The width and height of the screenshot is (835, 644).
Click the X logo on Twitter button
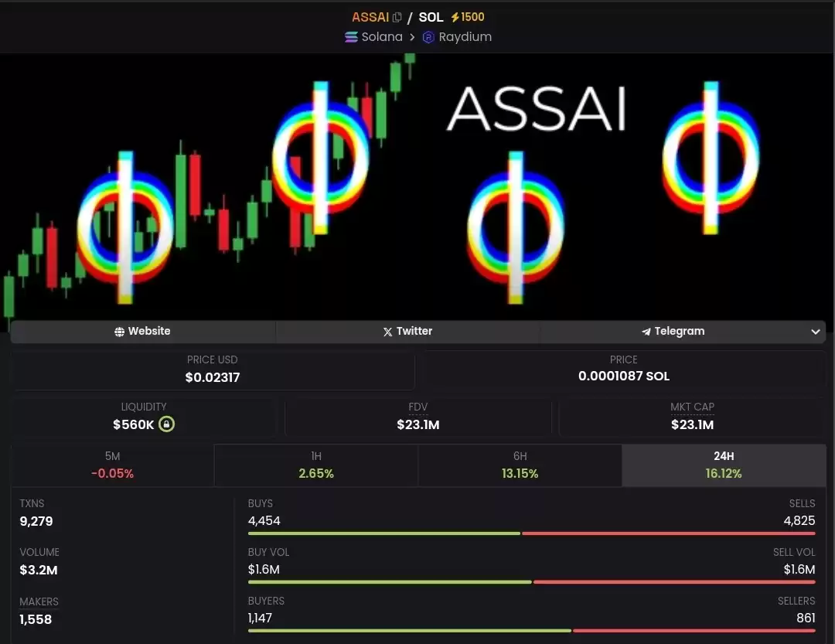(x=387, y=332)
